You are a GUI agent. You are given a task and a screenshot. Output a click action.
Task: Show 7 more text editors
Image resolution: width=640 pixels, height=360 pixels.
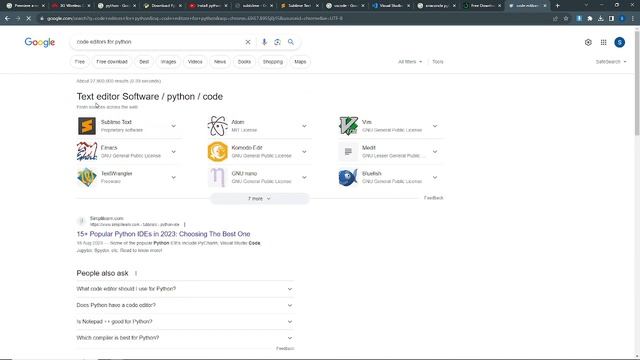[x=260, y=198]
